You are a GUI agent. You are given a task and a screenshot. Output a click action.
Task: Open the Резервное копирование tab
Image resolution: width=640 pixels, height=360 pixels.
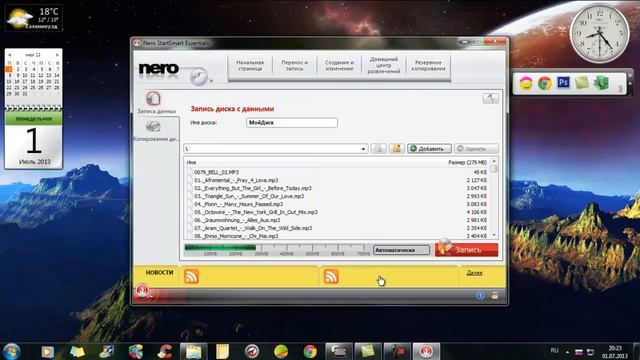[428, 66]
